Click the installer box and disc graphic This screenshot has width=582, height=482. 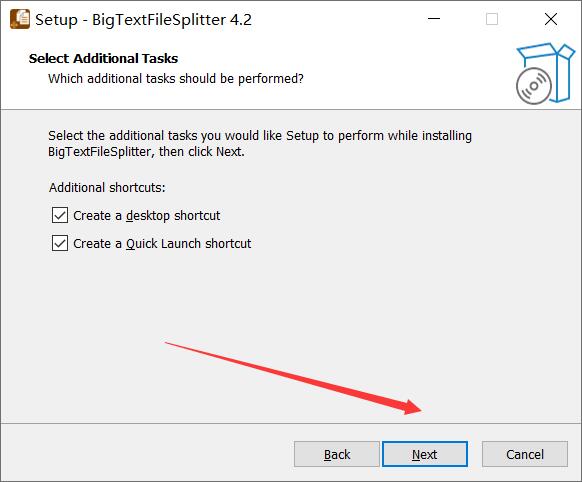[545, 73]
